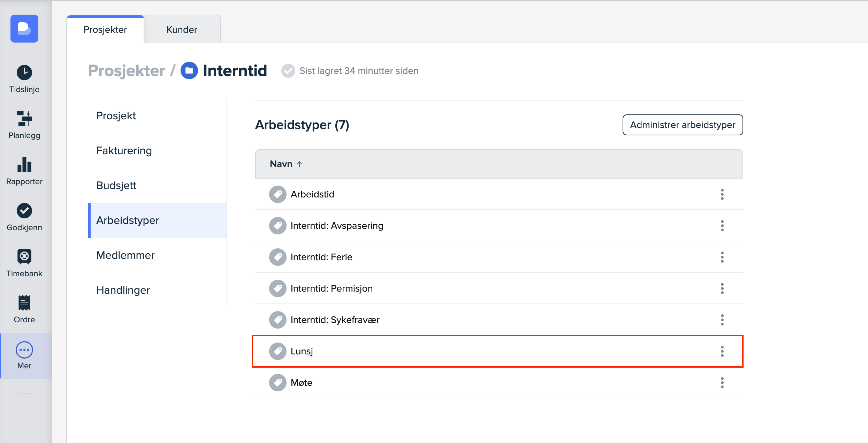Image resolution: width=868 pixels, height=443 pixels.
Task: Open three-dot menu for Lunsj
Action: coord(722,351)
